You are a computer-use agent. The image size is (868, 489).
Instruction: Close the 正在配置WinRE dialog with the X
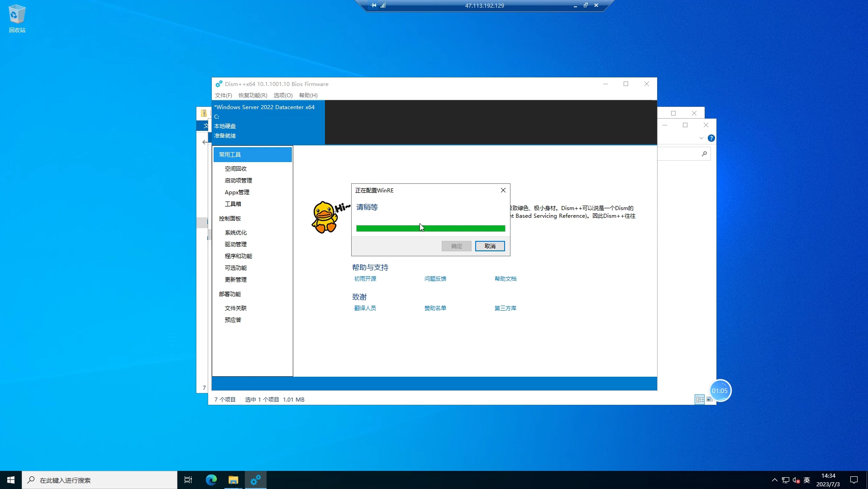(x=503, y=190)
